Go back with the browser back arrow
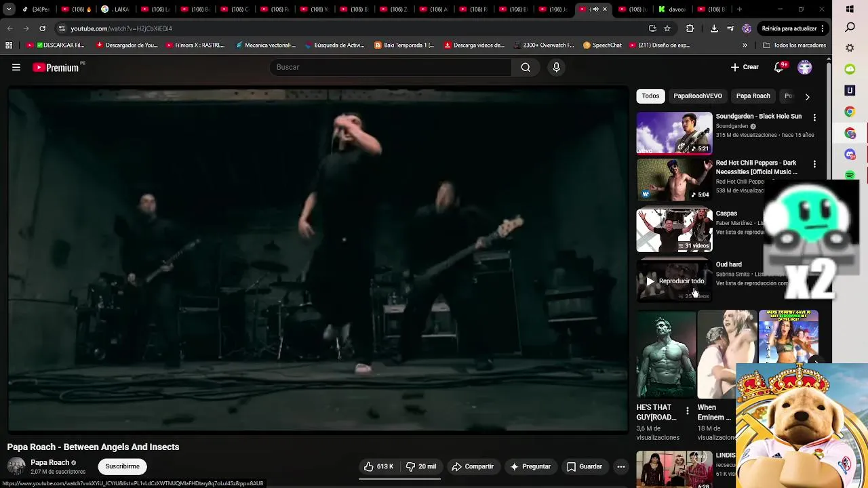868x488 pixels. 9,28
